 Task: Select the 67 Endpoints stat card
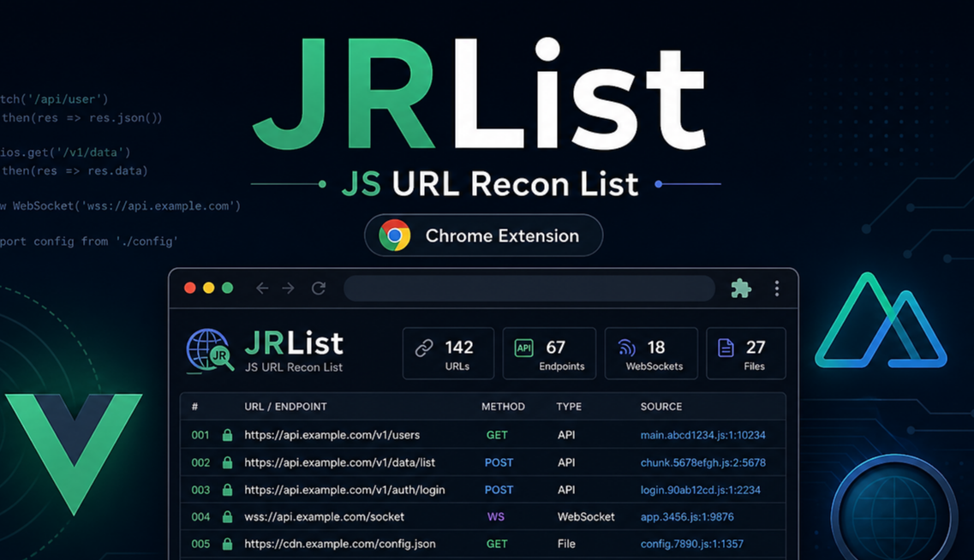coord(549,354)
